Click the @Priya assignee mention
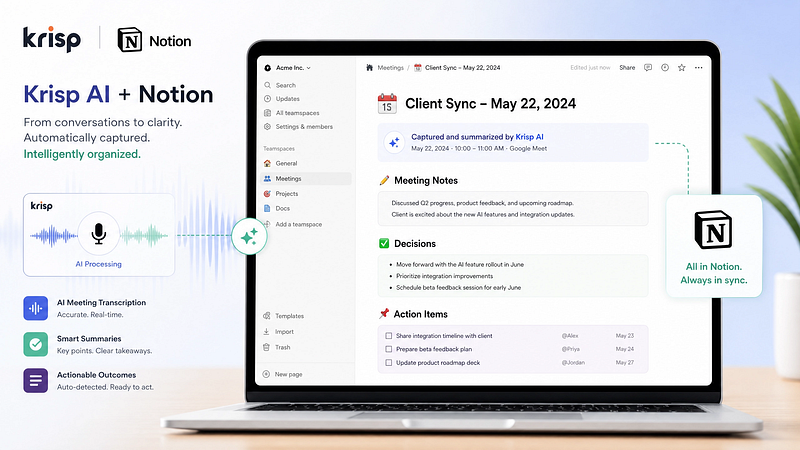The width and height of the screenshot is (800, 450). 570,349
